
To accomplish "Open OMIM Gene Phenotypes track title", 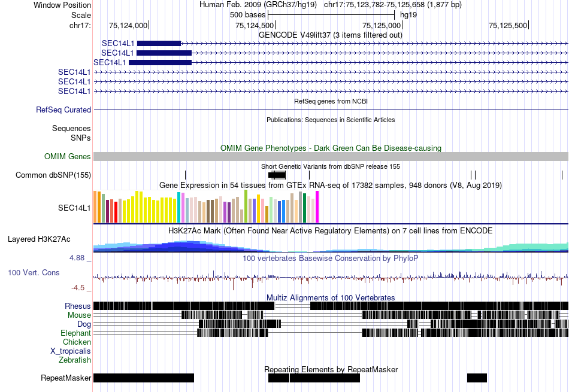I will tap(331, 148).
